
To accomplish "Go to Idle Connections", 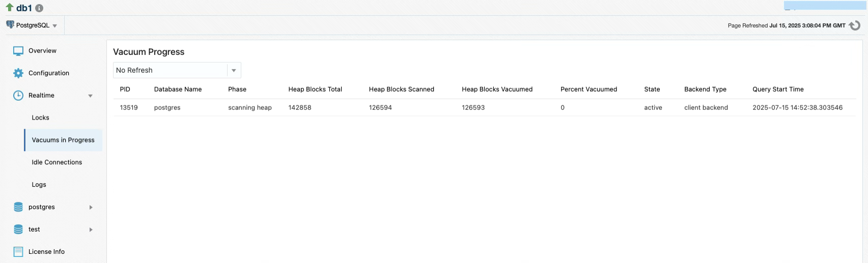I will (57, 162).
